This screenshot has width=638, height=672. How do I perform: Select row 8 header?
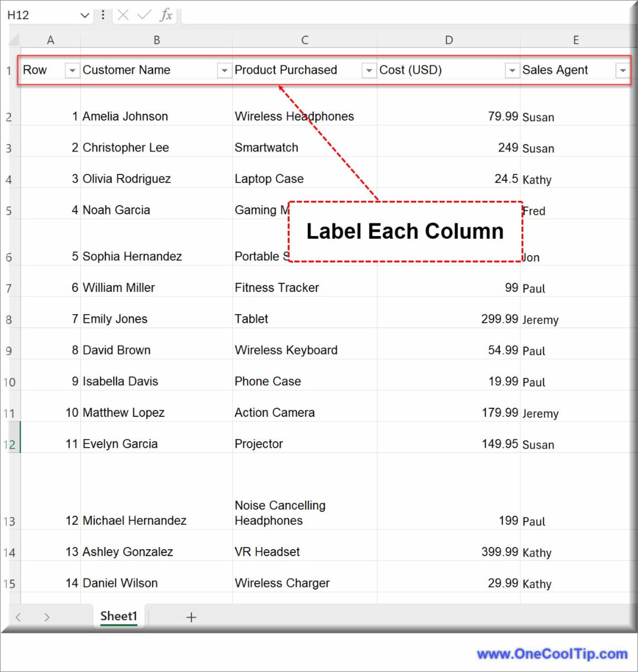(x=9, y=320)
